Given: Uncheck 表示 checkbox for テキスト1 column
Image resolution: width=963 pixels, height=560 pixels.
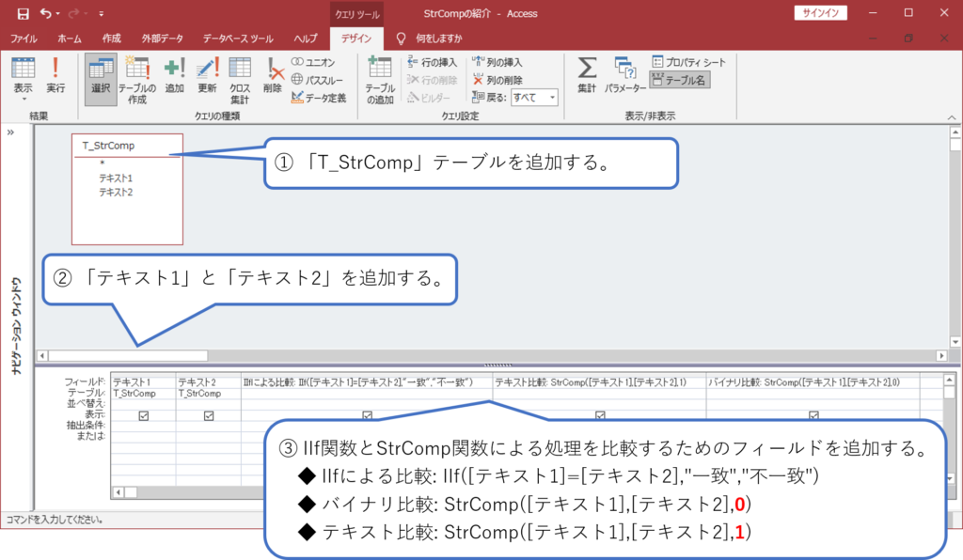Looking at the screenshot, I should 144,416.
